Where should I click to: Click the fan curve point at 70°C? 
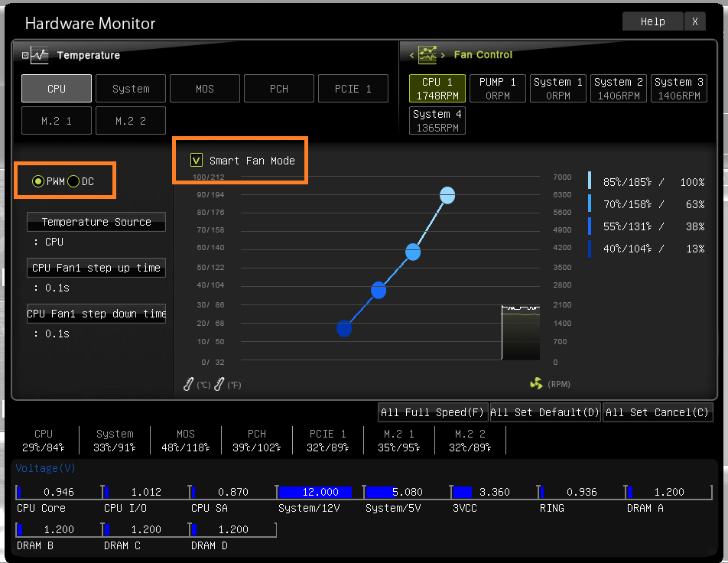[413, 252]
